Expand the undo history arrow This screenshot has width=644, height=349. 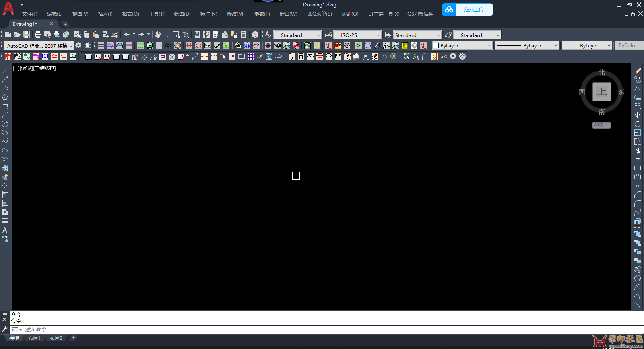pyautogui.click(x=134, y=35)
